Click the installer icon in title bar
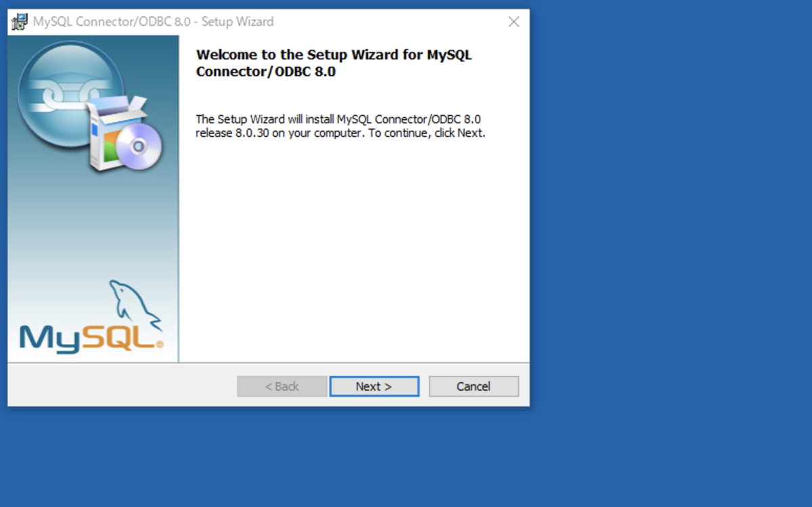This screenshot has width=812, height=507. pos(20,22)
